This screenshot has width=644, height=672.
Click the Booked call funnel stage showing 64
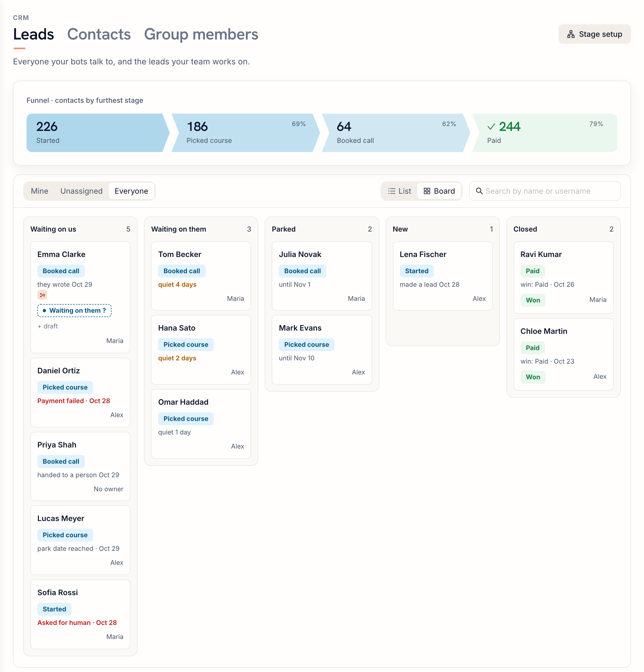[x=396, y=133]
